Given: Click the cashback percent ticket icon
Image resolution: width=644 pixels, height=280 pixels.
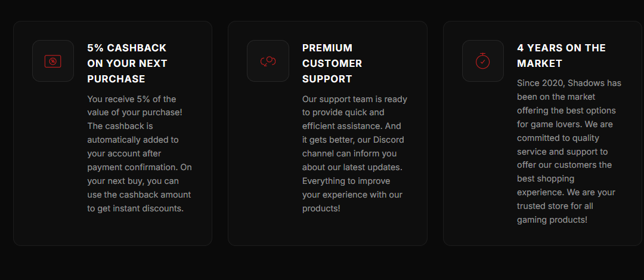Looking at the screenshot, I should click(53, 61).
